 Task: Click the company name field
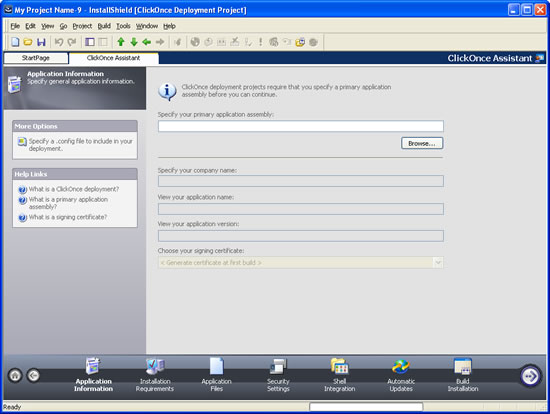tap(301, 181)
